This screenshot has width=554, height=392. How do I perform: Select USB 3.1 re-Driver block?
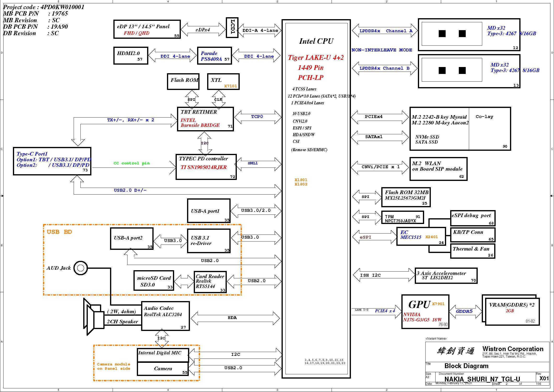click(x=209, y=241)
